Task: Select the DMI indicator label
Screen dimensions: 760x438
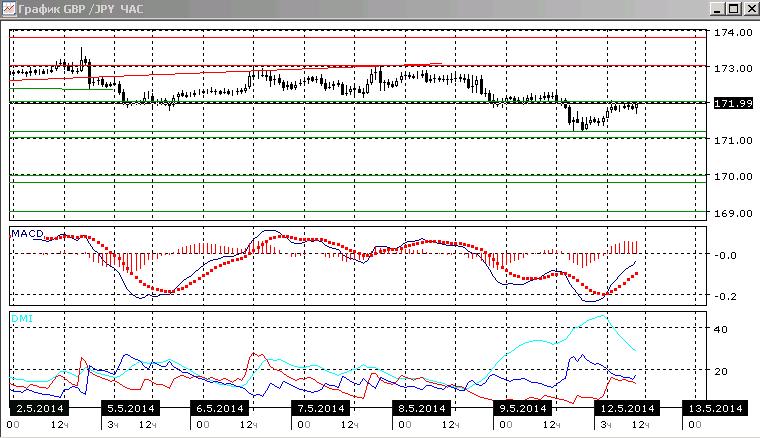Action: click(22, 318)
